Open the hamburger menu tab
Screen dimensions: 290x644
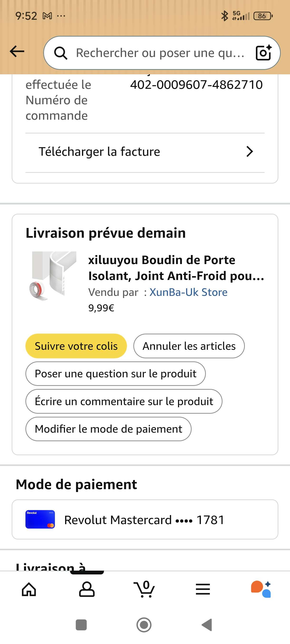tap(203, 589)
